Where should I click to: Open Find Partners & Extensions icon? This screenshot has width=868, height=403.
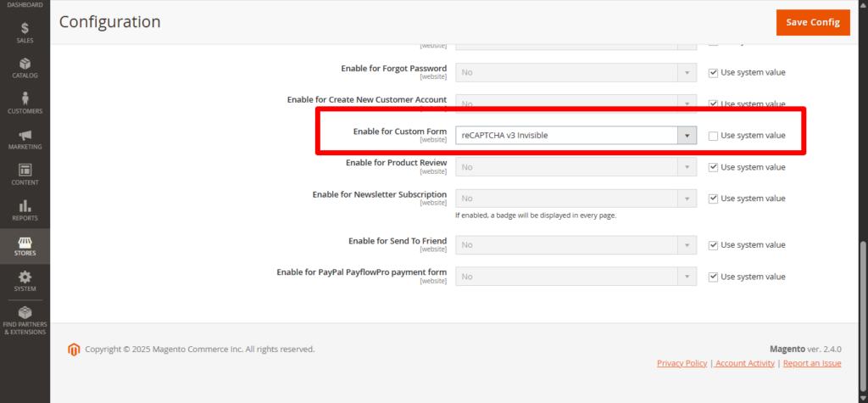(x=25, y=313)
